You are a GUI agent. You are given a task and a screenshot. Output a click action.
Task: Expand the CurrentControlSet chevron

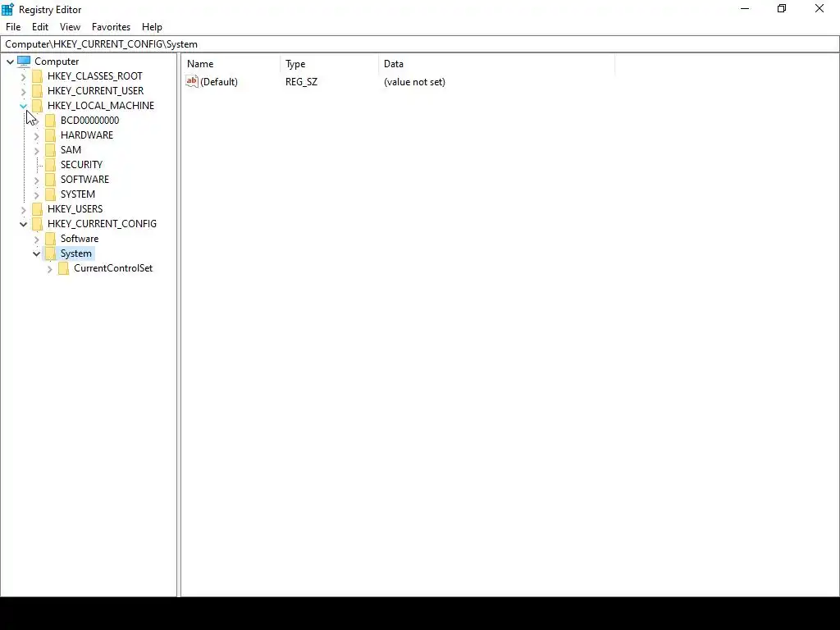[x=50, y=269]
